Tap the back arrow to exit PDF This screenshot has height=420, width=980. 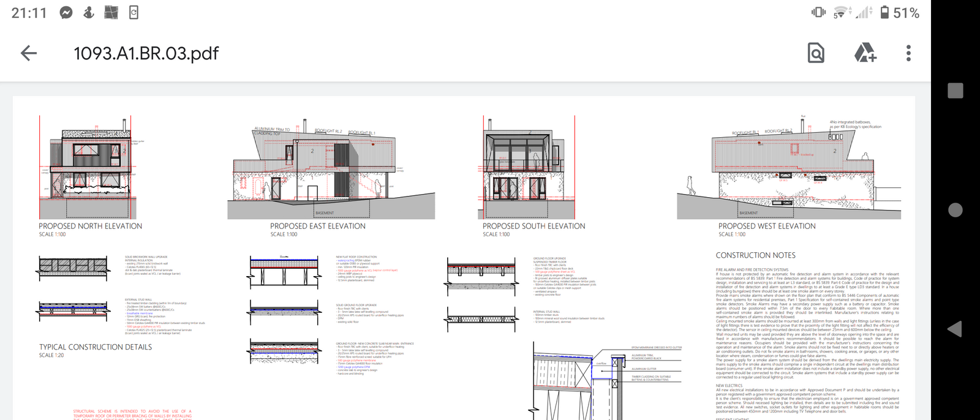pyautogui.click(x=29, y=53)
